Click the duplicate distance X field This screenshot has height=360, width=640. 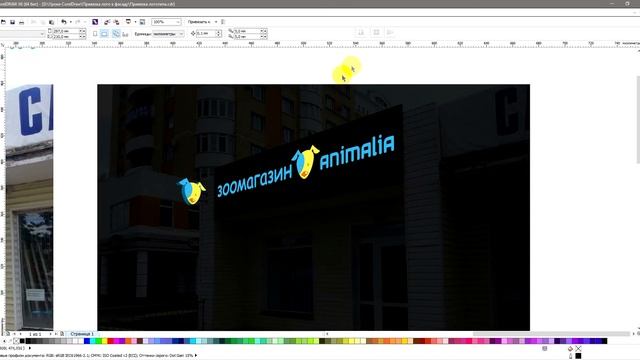click(248, 31)
